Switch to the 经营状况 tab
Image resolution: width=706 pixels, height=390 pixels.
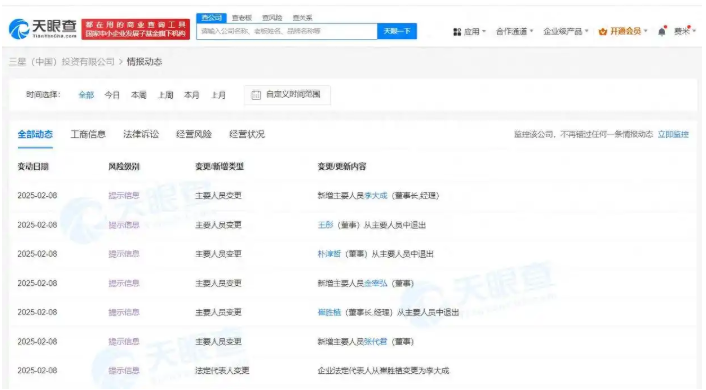247,134
